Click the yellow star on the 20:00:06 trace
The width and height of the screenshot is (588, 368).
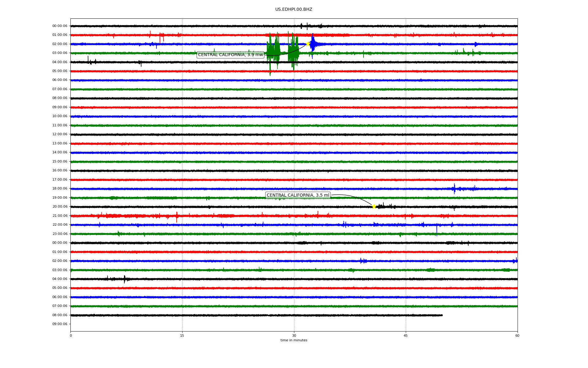374,206
